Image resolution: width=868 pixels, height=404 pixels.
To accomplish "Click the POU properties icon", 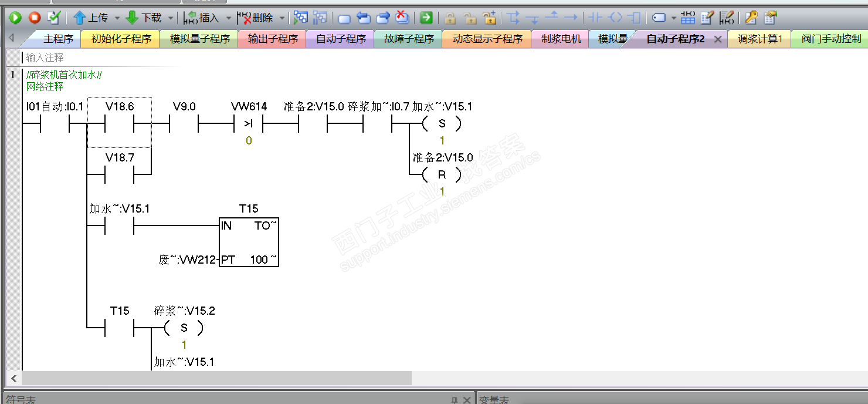I will click(770, 18).
